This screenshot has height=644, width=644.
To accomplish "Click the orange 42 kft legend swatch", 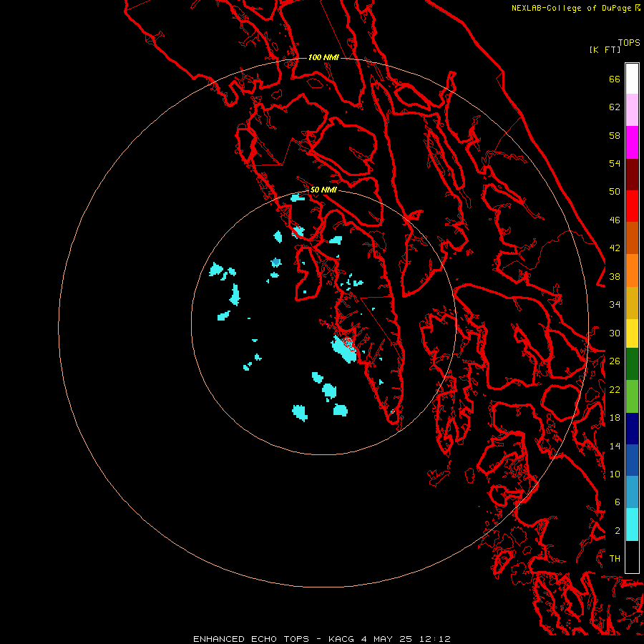I will point(632,270).
